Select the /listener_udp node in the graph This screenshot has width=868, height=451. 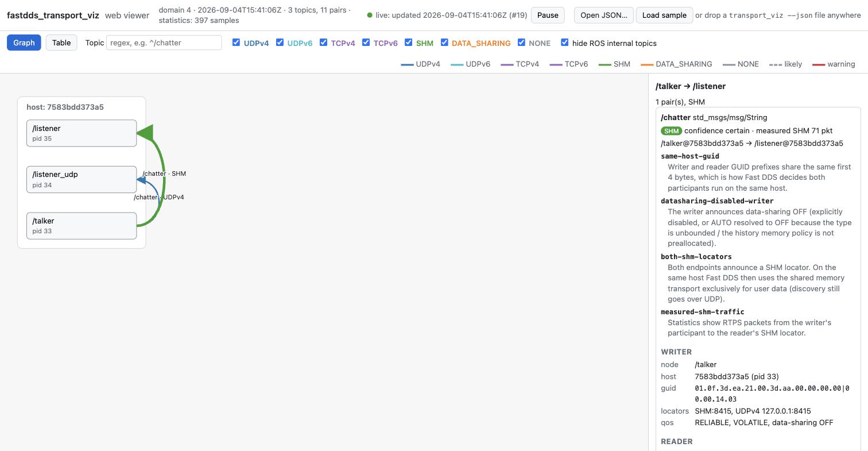[x=82, y=179]
